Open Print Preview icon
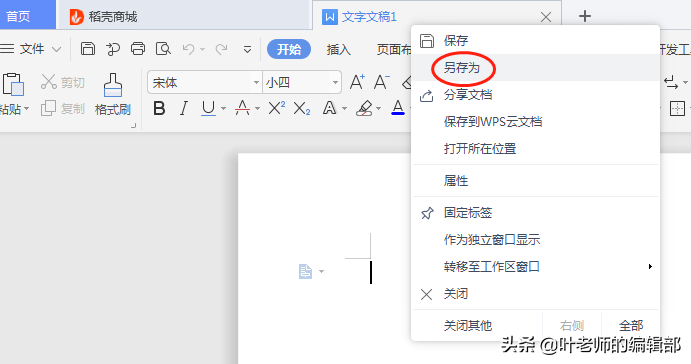Screen dimensions: 691x364 point(163,48)
